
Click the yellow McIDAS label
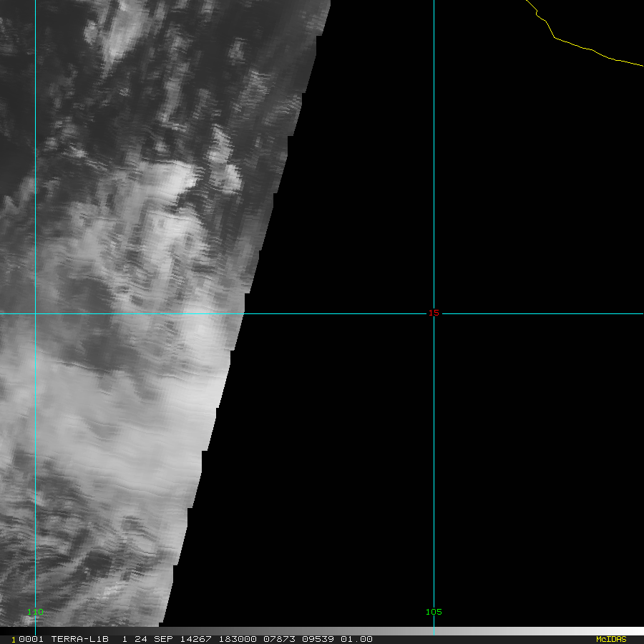tap(610, 639)
